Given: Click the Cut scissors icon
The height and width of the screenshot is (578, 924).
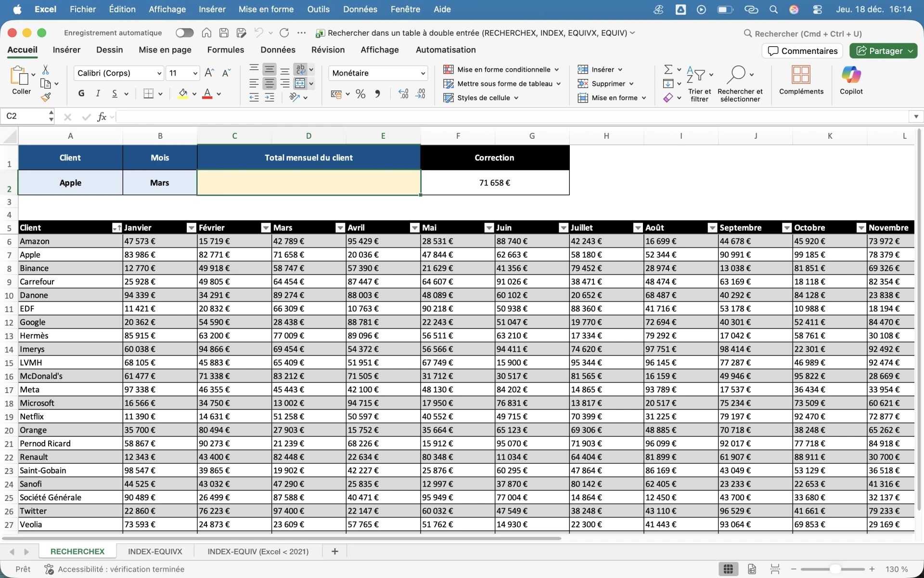Looking at the screenshot, I should [45, 70].
